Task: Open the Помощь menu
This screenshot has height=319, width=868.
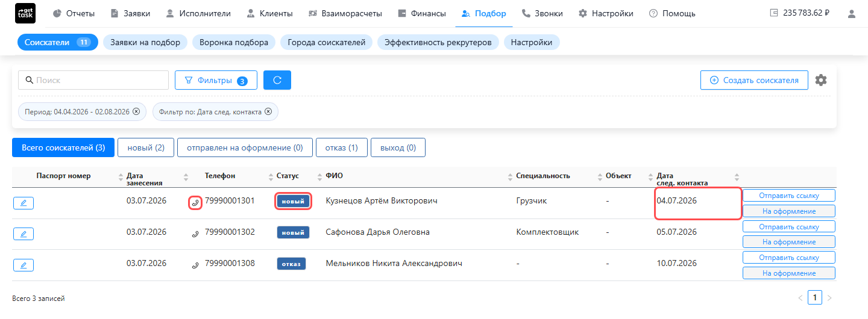Action: [672, 13]
